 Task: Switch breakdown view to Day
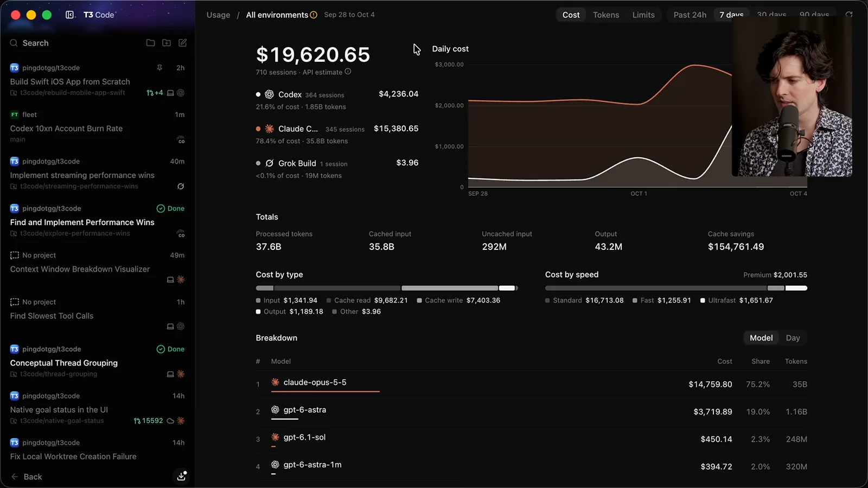[793, 338]
